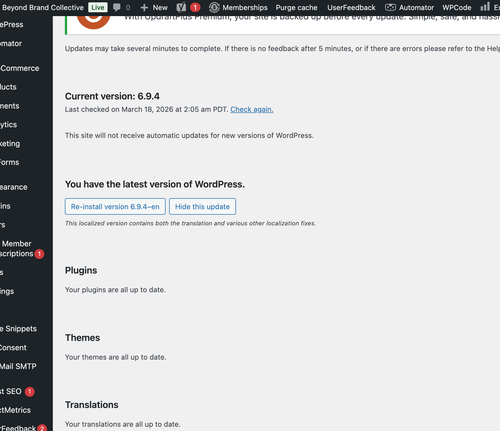Click Re-install version 6.9.4-en button
The width and height of the screenshot is (500, 431).
click(115, 207)
